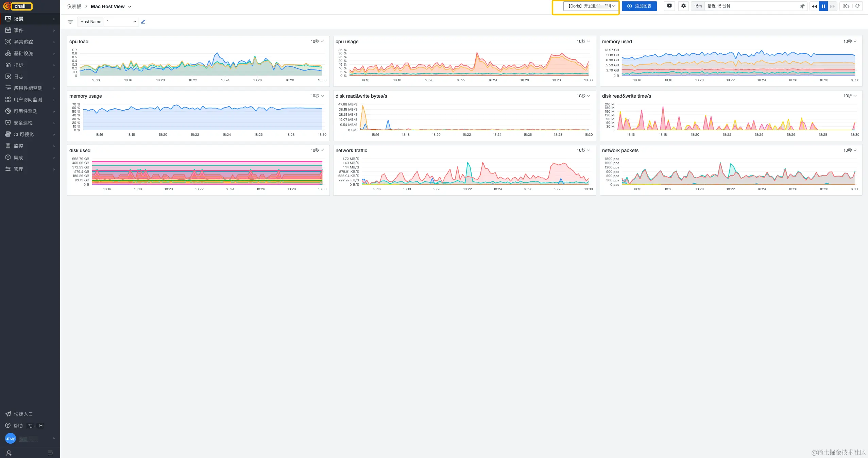Click the collapse sidebar icon at bottom
Image resolution: width=868 pixels, height=458 pixels.
50,453
